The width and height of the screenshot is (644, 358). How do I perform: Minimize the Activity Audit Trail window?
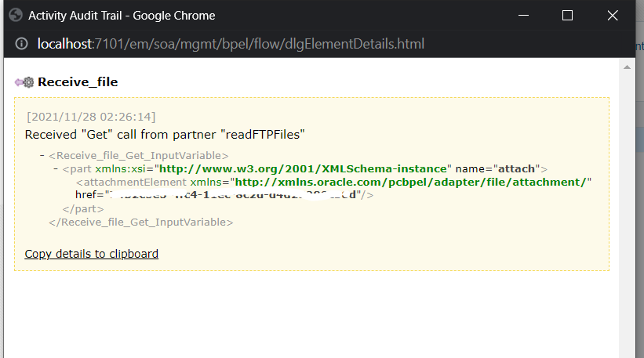coord(523,16)
